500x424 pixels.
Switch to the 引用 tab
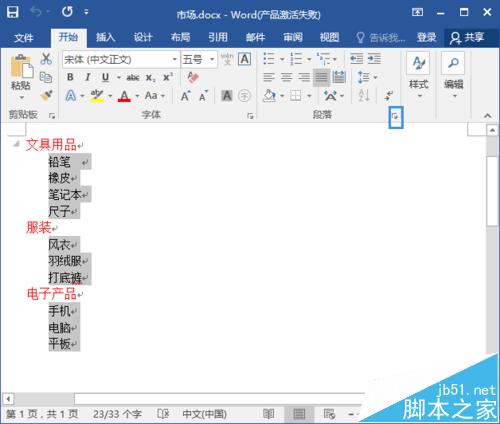tap(218, 37)
